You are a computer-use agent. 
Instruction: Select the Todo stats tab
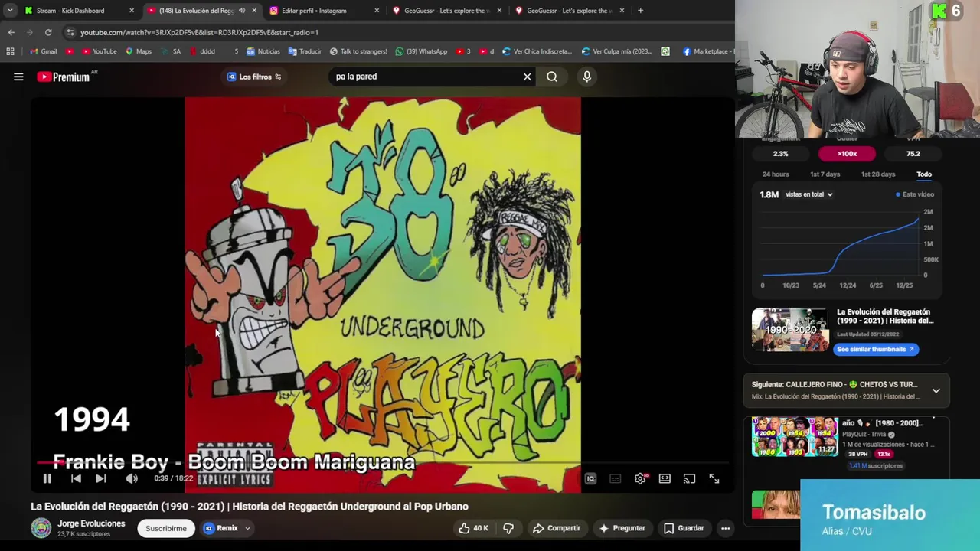[x=924, y=174]
